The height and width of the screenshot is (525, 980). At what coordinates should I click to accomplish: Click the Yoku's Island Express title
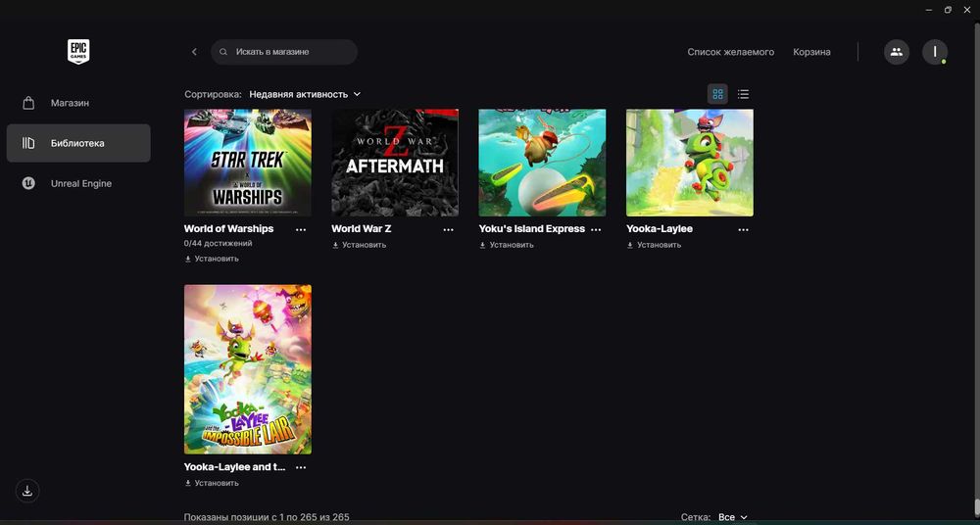click(532, 229)
